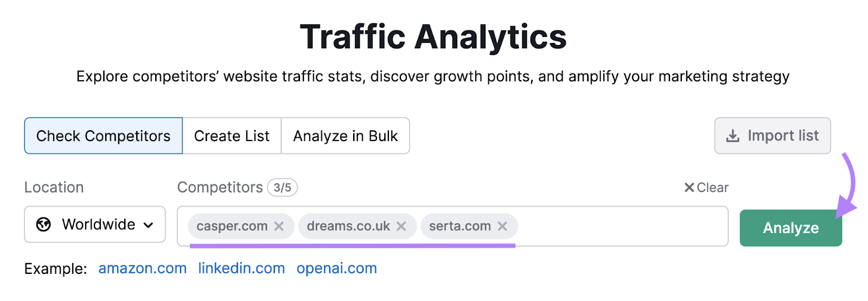868x301 pixels.
Task: Open the Worldwide location selector
Action: pos(95,225)
